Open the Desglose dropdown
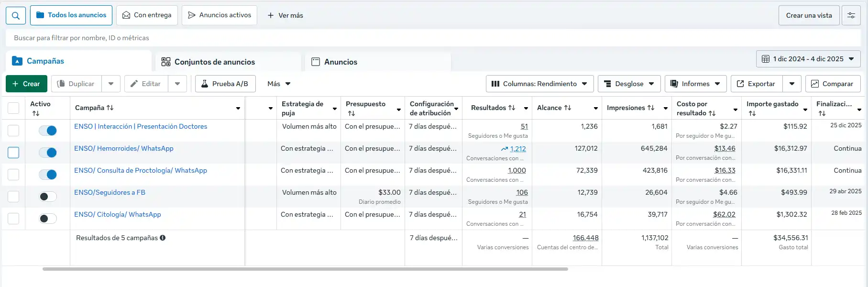The image size is (868, 287). click(x=629, y=84)
